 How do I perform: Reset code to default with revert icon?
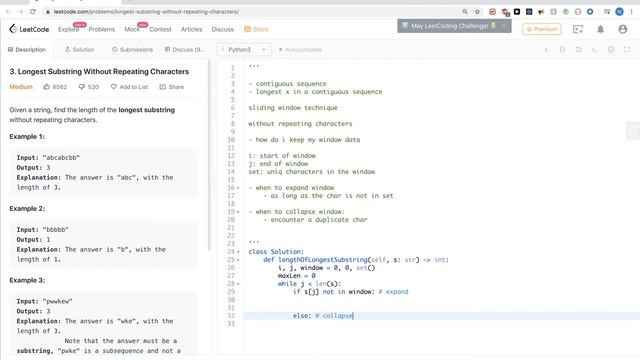click(578, 49)
